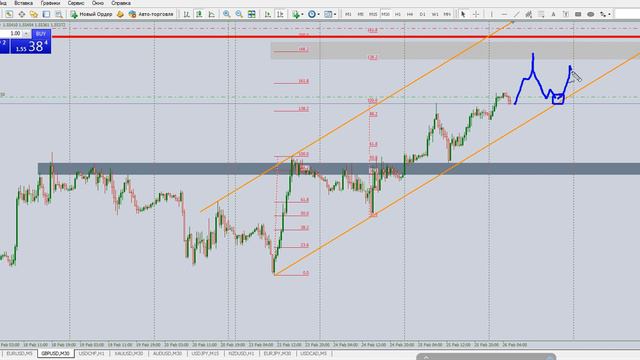Image resolution: width=640 pixels, height=360 pixels.
Task: Switch to EURUSD,M5 chart tab
Action: coord(19,353)
